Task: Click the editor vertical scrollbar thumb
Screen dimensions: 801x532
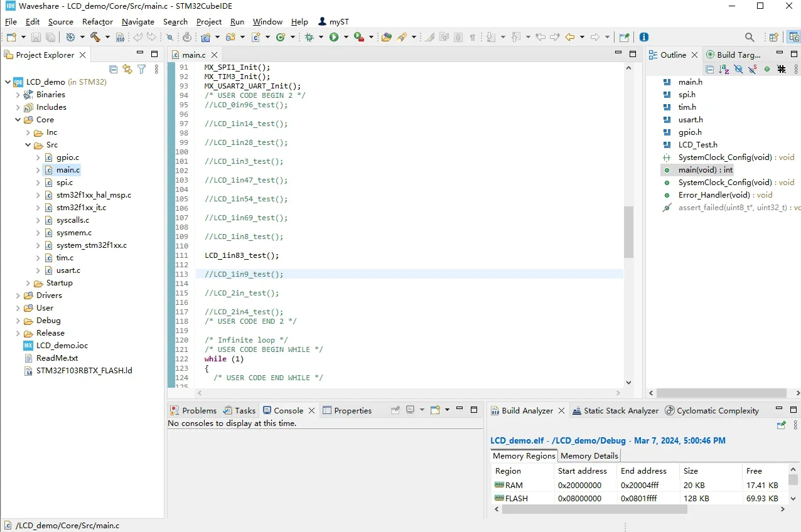Action: (x=628, y=232)
